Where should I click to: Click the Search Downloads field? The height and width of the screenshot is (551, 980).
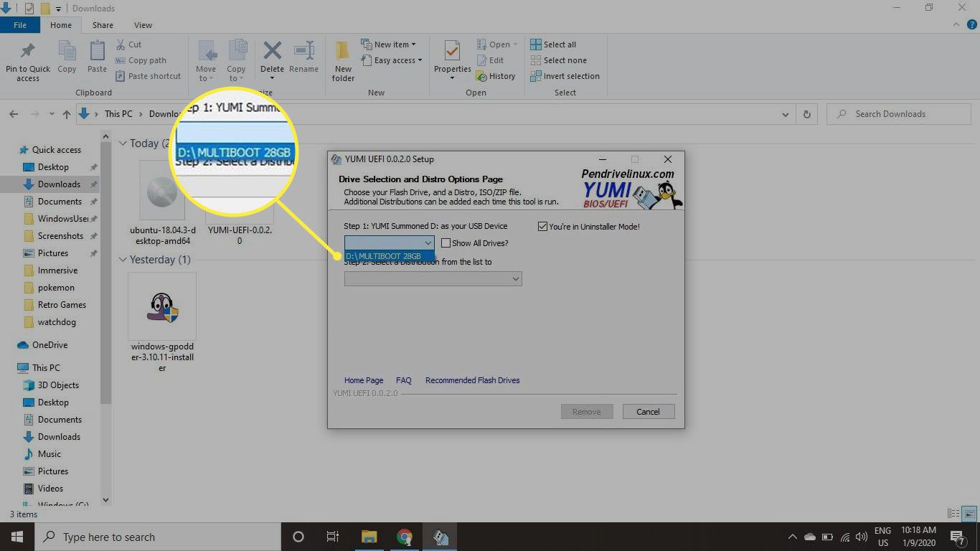point(905,114)
